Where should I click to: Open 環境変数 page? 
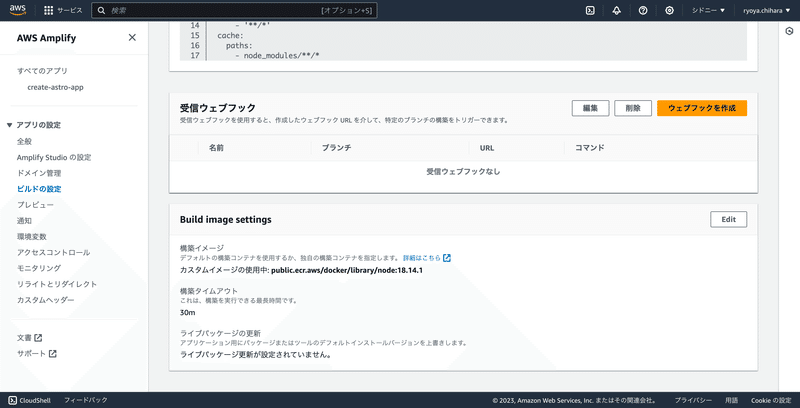(32, 237)
